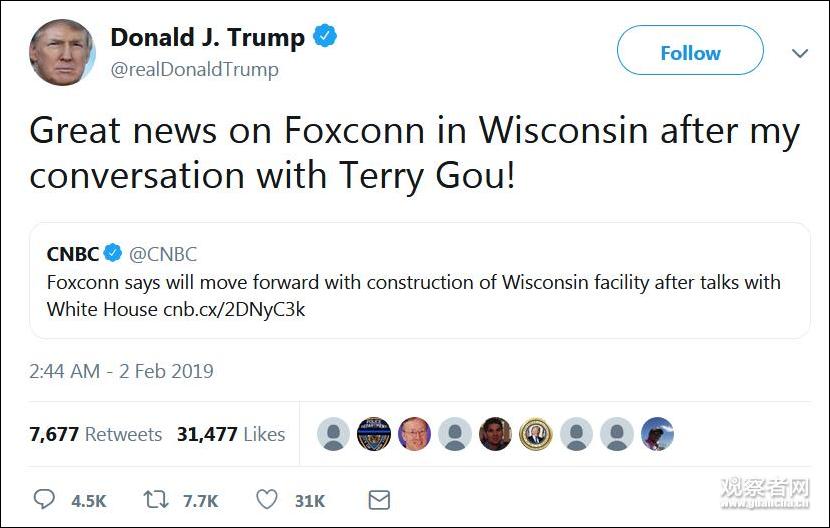Image resolution: width=830 pixels, height=528 pixels.
Task: View the 7,677 Retweets list
Action: pos(96,434)
